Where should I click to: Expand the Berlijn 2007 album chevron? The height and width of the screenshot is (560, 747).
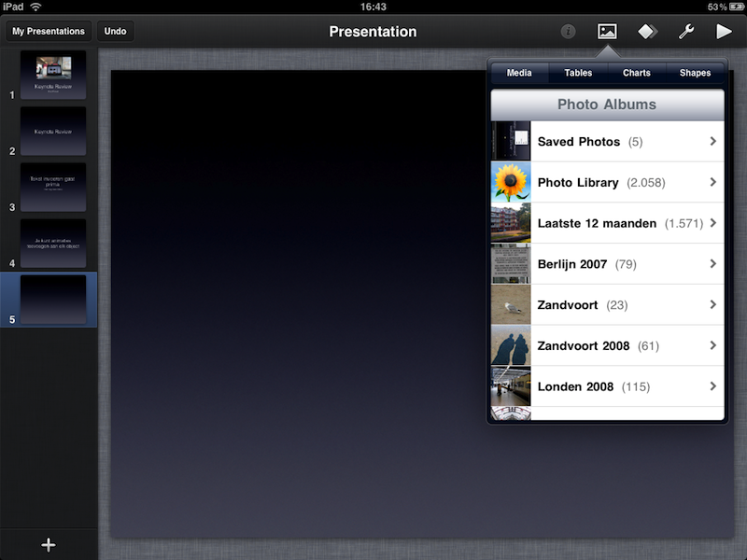click(712, 264)
